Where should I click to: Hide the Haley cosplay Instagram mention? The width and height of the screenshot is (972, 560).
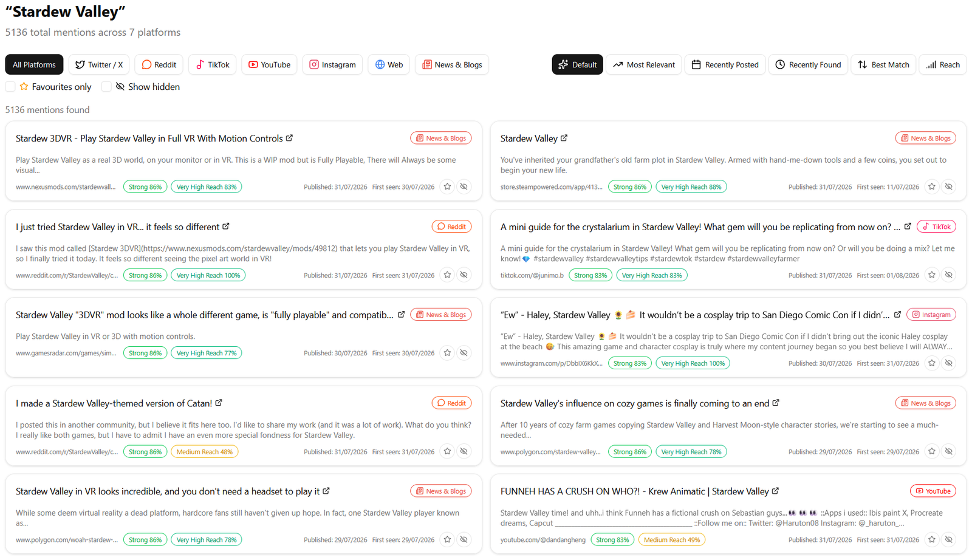tap(949, 363)
